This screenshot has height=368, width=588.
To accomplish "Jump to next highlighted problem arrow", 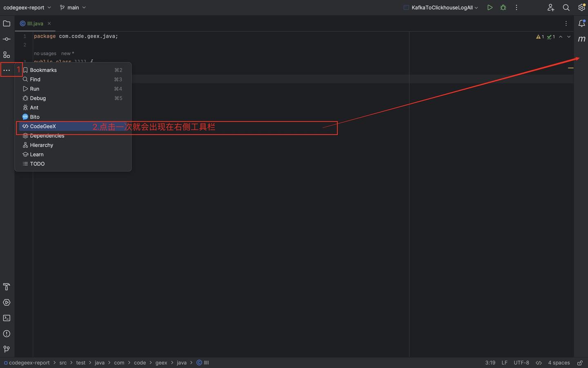I will pos(569,37).
